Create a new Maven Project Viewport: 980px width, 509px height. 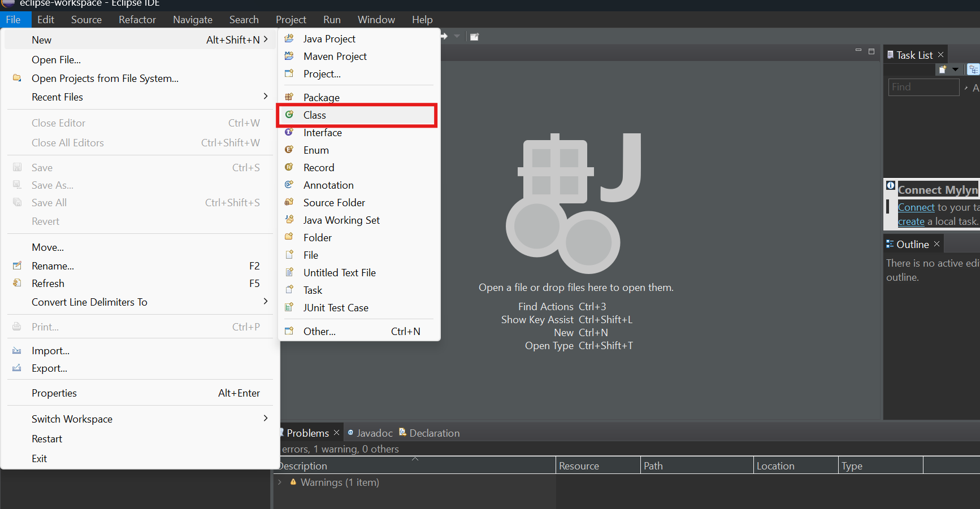[358, 56]
